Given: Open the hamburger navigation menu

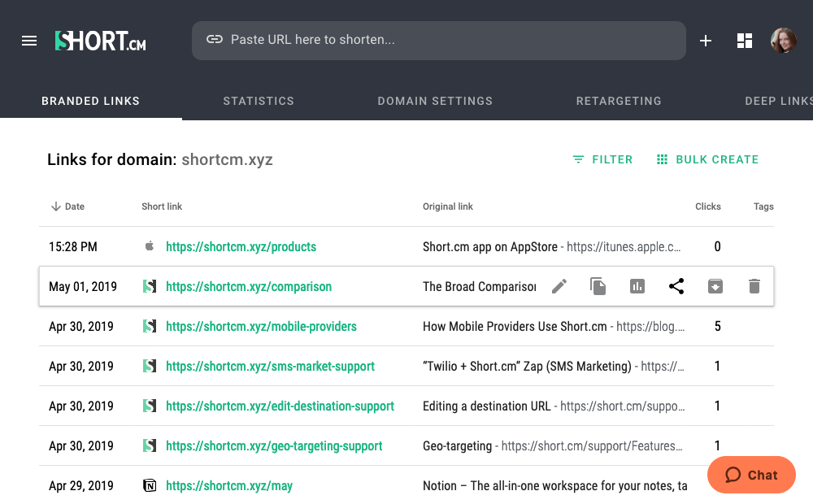Looking at the screenshot, I should click(x=29, y=41).
